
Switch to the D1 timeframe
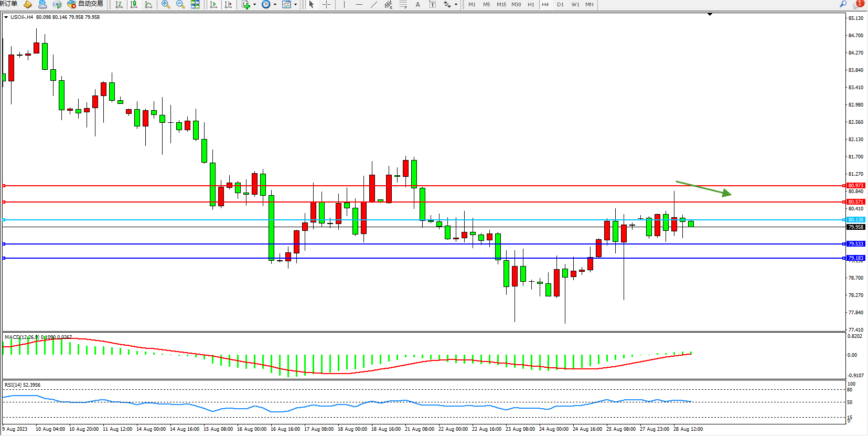560,5
